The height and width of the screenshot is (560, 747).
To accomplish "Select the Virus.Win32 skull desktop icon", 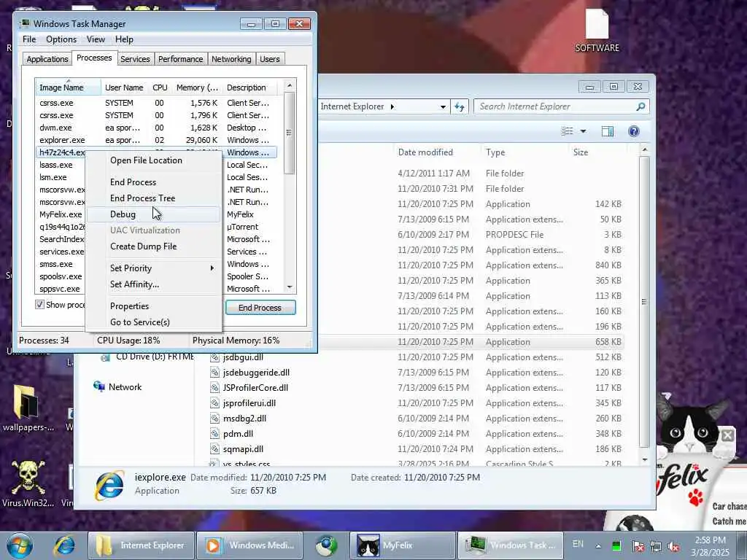I will [28, 483].
